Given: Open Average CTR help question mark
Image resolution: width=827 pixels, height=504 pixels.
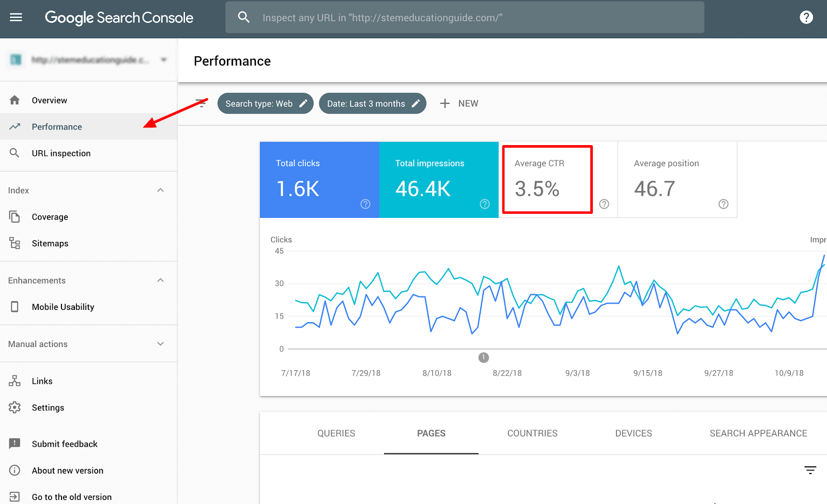Looking at the screenshot, I should pos(604,204).
